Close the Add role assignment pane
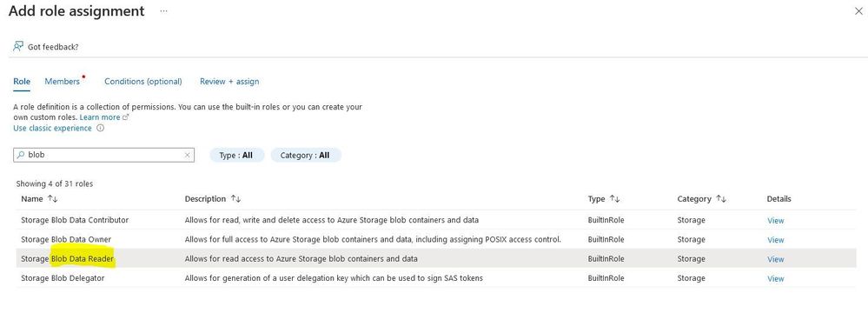The width and height of the screenshot is (868, 313). tap(858, 11)
